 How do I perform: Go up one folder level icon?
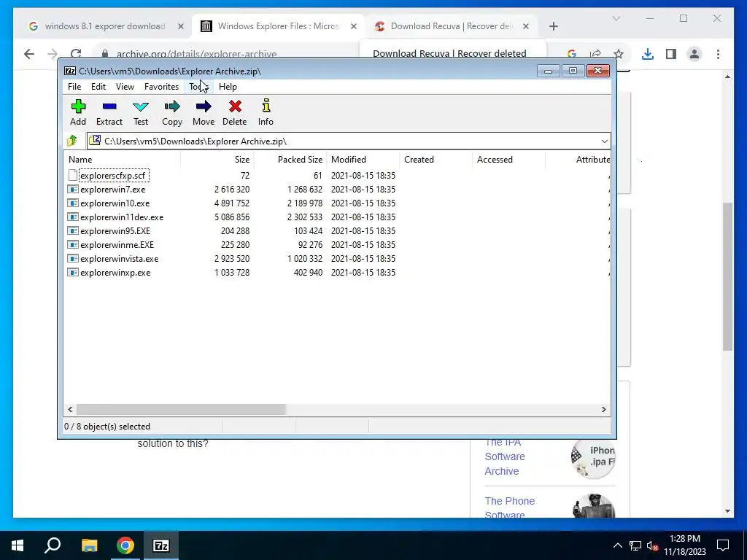72,141
